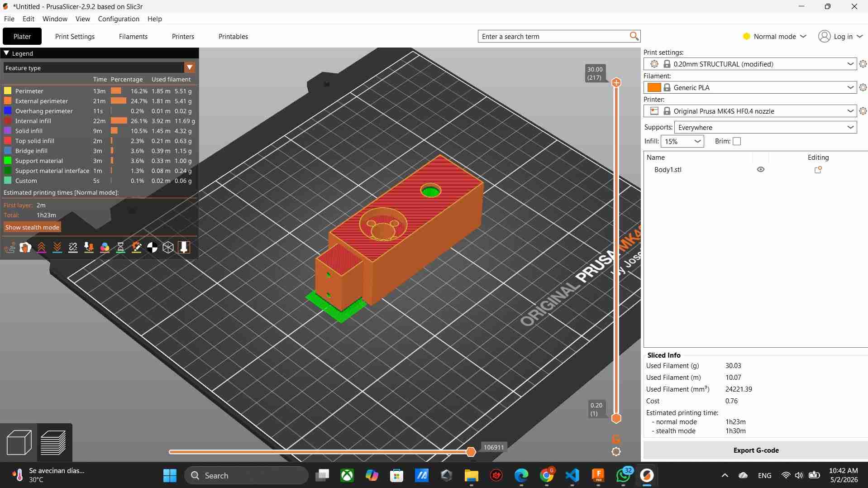
Task: Toggle Internal infill row in legend
Action: click(x=99, y=121)
